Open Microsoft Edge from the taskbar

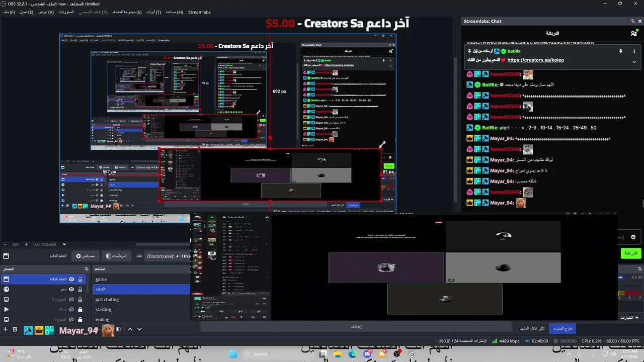[353, 354]
